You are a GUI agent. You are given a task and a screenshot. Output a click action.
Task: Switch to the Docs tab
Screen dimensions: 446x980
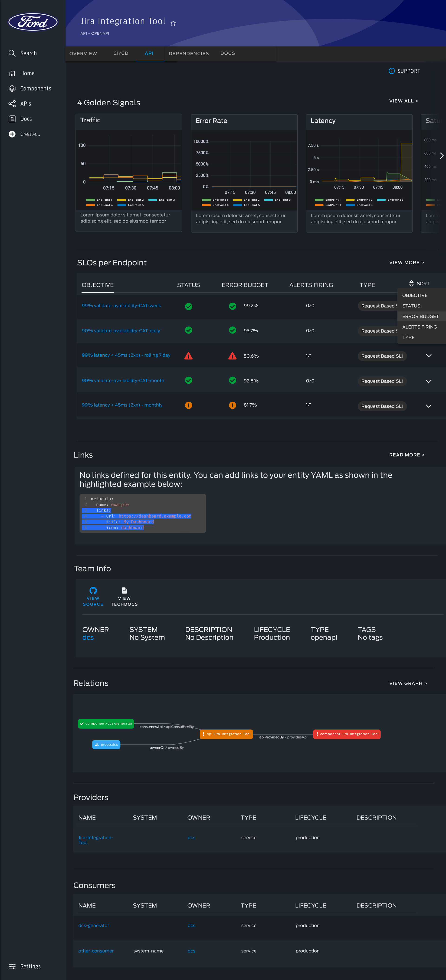(x=228, y=53)
